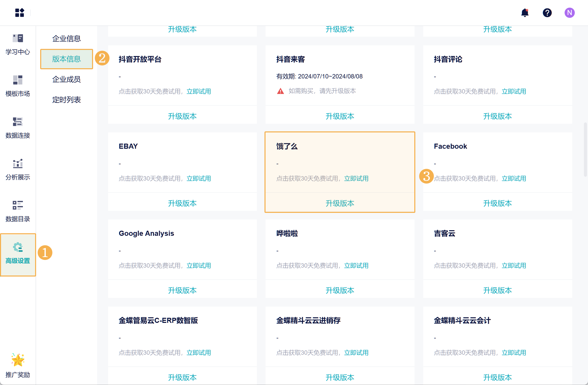Click 升级版本 under 抖音来客
The height and width of the screenshot is (385, 588).
click(x=340, y=116)
